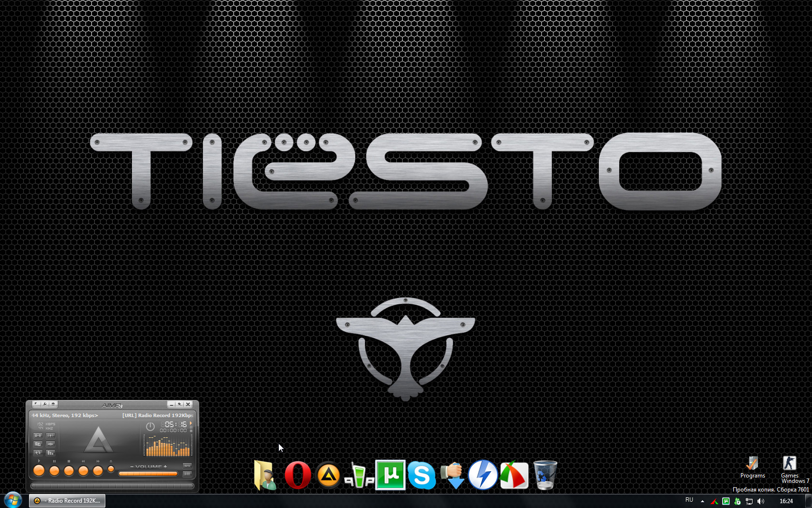812x508 pixels.
Task: Launch Opera browser from the dock
Action: [x=297, y=475]
